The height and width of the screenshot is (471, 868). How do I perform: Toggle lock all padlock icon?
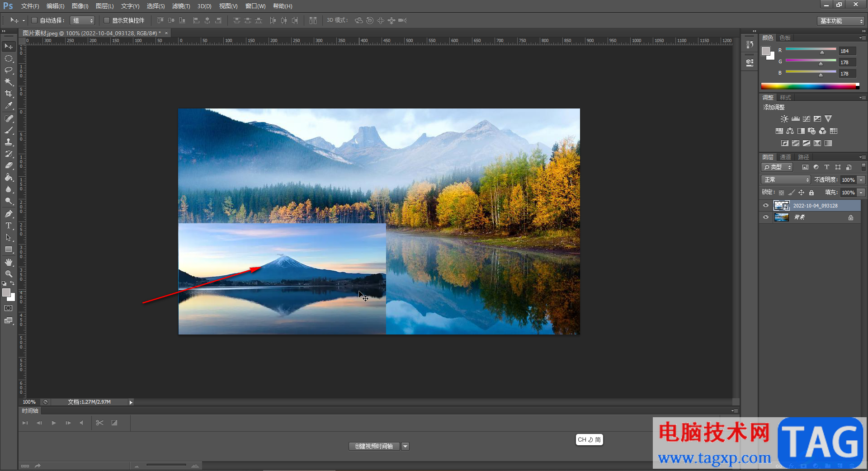[811, 193]
